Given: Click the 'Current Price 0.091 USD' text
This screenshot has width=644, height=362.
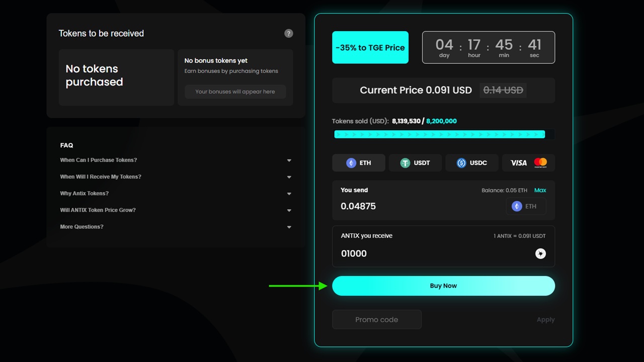Looking at the screenshot, I should tap(416, 90).
